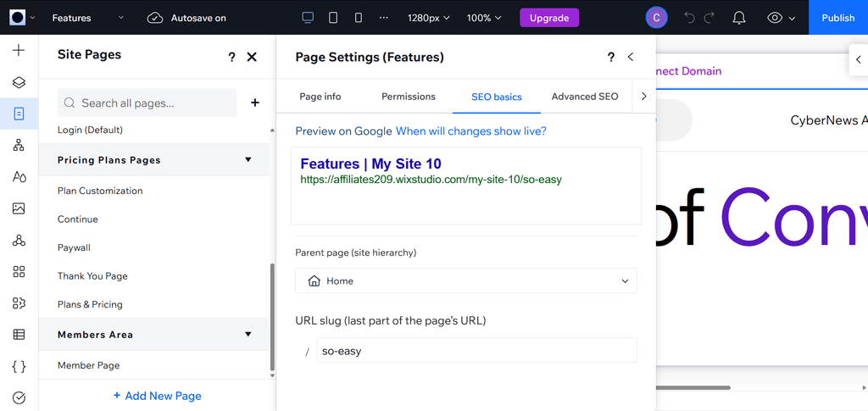Add a page with the plus icon
Screen dimensions: 868x411
[254, 103]
